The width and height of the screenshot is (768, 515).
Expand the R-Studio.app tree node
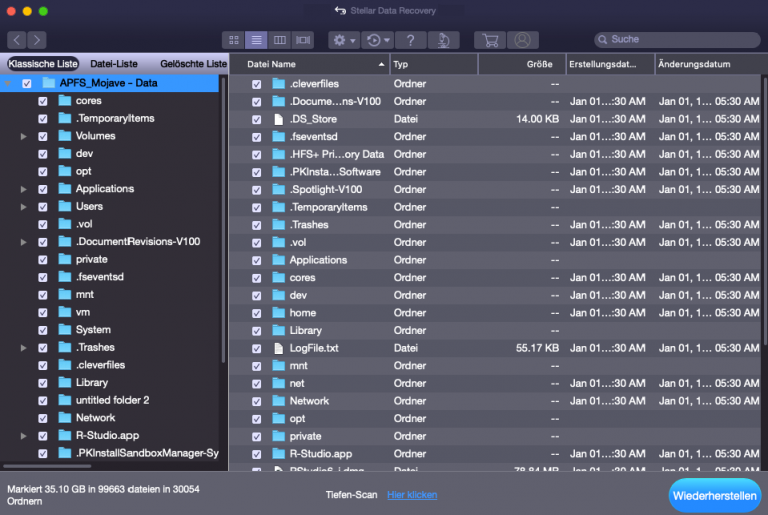coord(23,436)
